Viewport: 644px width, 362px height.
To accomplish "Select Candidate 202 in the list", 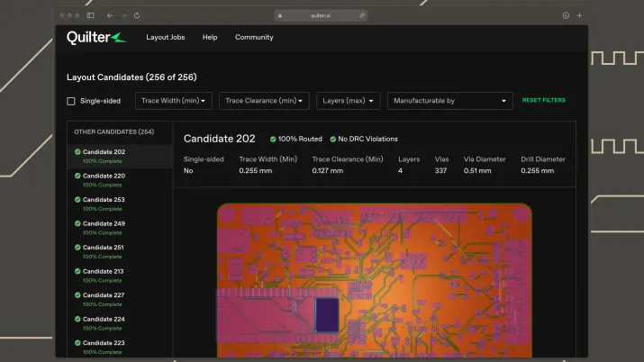I will point(120,156).
